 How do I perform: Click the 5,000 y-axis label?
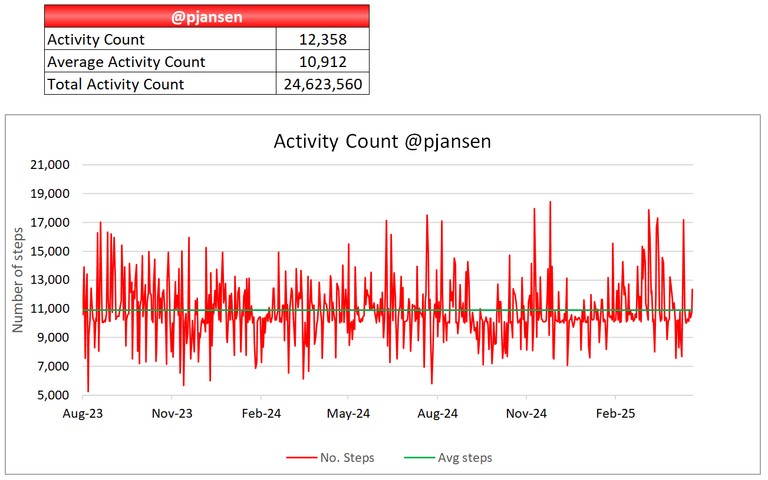tap(53, 395)
